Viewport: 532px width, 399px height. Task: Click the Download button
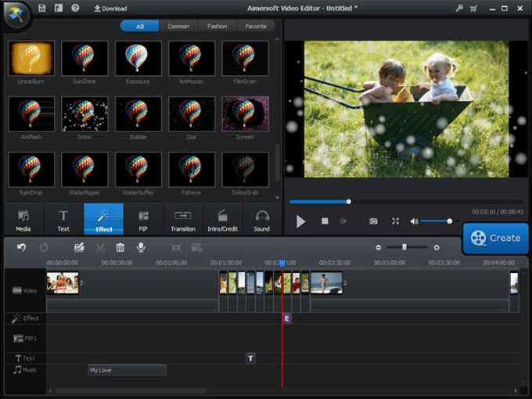click(x=110, y=9)
